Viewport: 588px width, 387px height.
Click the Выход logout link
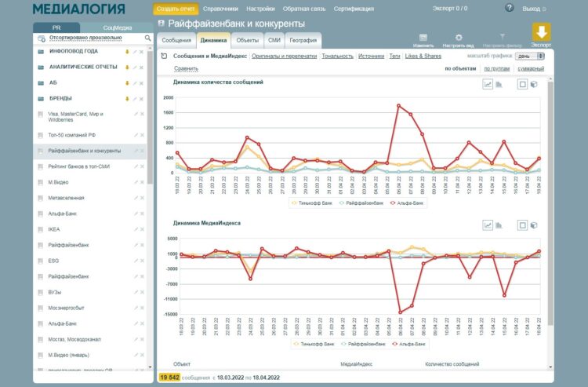tap(534, 9)
